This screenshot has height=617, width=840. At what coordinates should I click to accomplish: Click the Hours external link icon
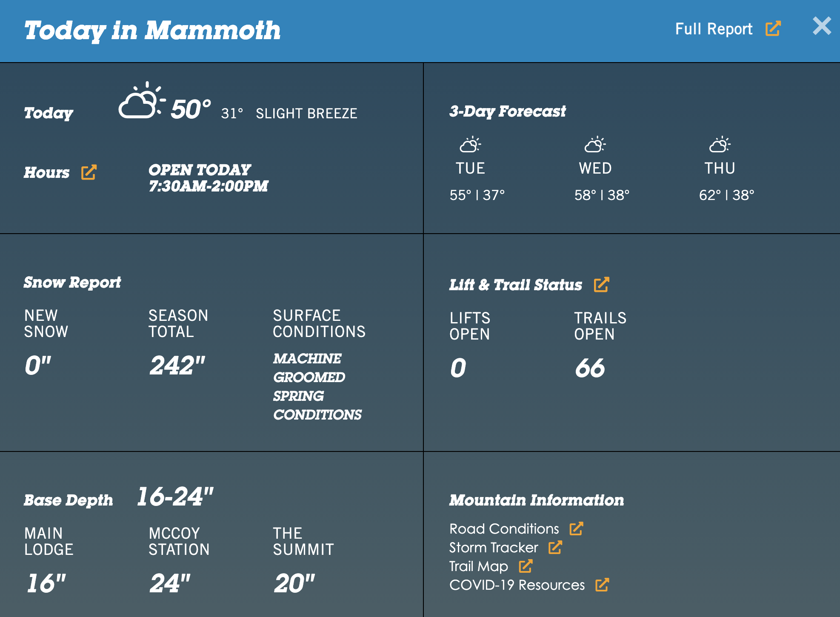point(89,172)
